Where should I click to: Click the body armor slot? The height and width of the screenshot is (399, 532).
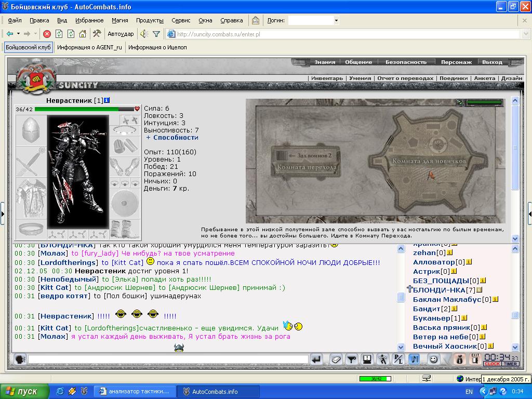click(31, 198)
